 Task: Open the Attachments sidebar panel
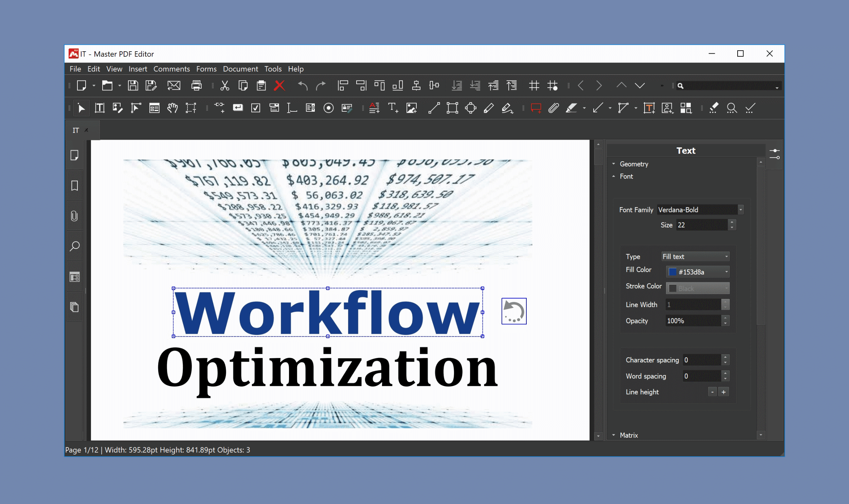[75, 216]
